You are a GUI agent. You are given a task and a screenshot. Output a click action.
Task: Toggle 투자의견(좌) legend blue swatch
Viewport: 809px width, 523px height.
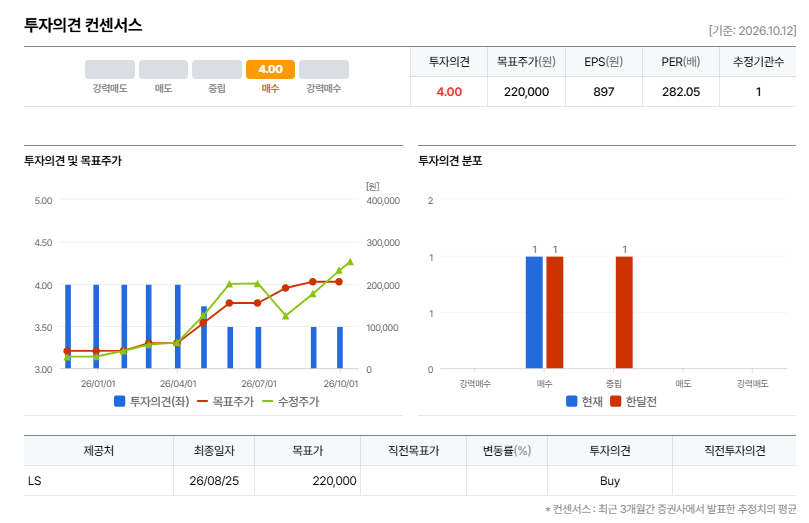[x=119, y=401]
